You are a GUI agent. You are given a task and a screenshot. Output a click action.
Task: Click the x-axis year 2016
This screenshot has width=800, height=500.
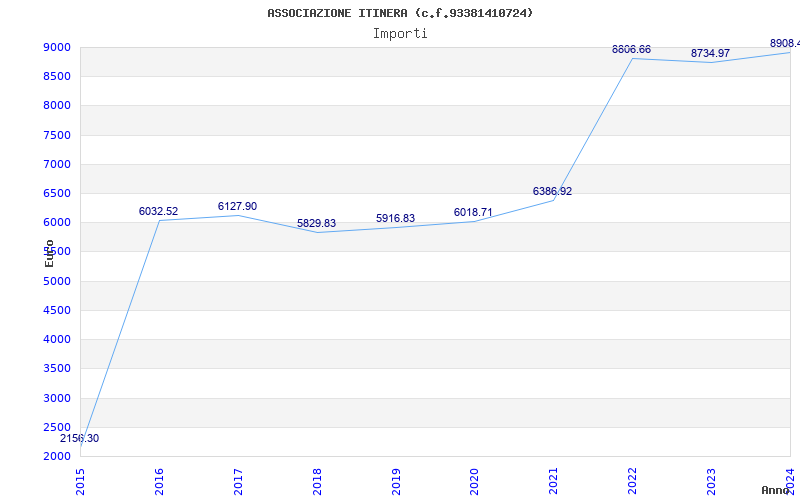click(159, 482)
